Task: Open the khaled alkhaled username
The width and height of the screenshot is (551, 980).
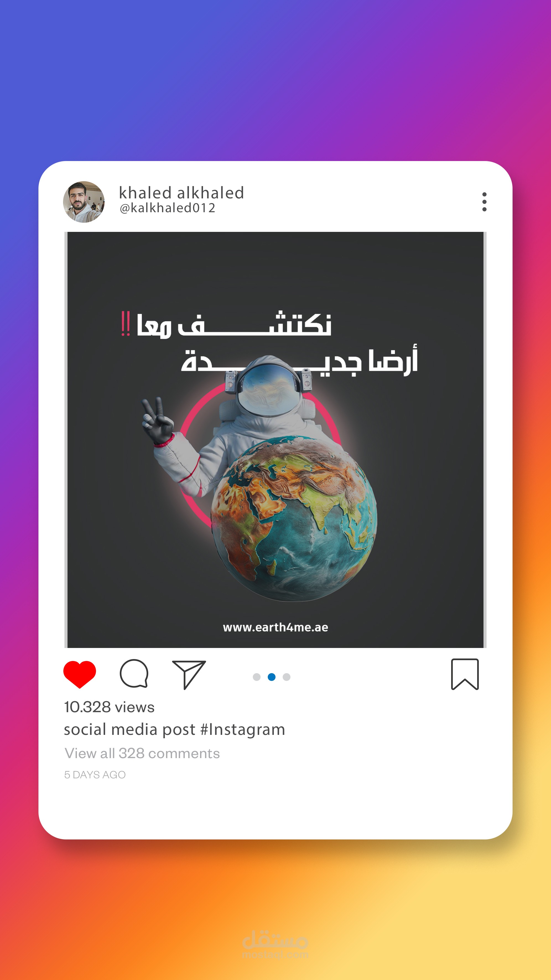Action: tap(181, 193)
